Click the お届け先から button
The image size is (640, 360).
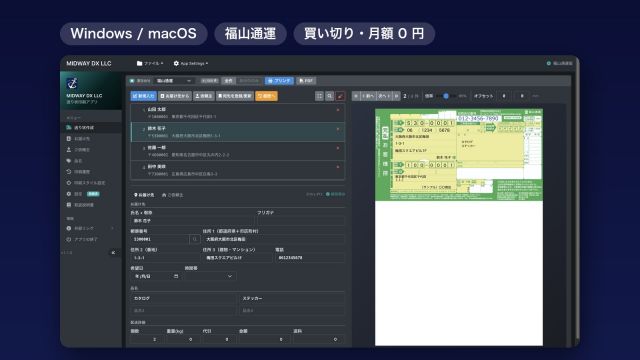(x=175, y=96)
